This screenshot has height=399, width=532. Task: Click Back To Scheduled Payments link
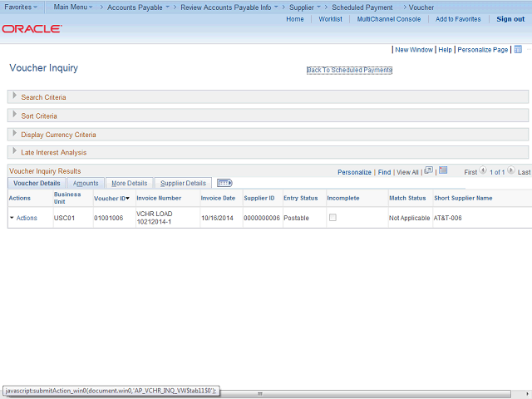[349, 70]
